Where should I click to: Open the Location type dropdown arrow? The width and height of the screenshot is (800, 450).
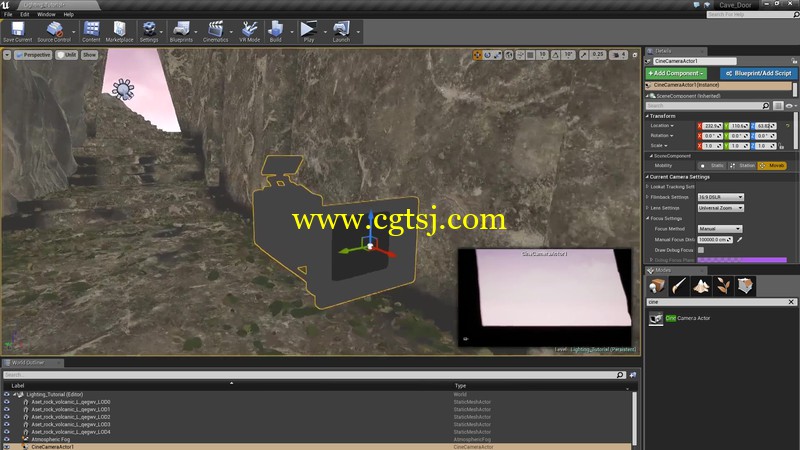pos(672,126)
